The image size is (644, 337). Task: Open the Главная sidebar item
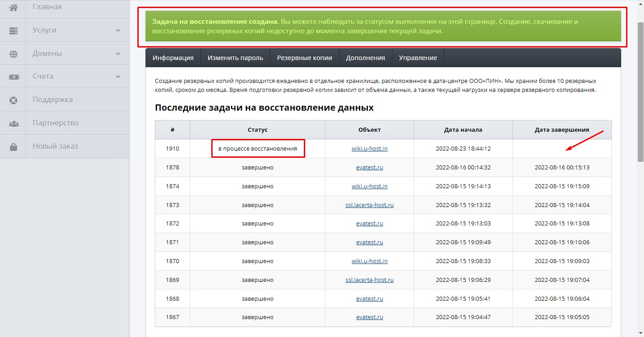point(64,7)
